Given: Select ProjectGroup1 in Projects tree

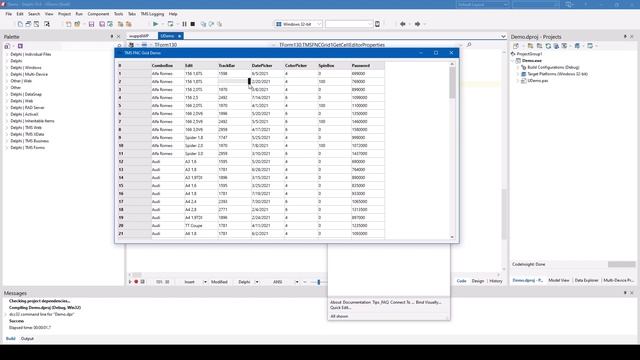Looking at the screenshot, I should click(x=529, y=54).
